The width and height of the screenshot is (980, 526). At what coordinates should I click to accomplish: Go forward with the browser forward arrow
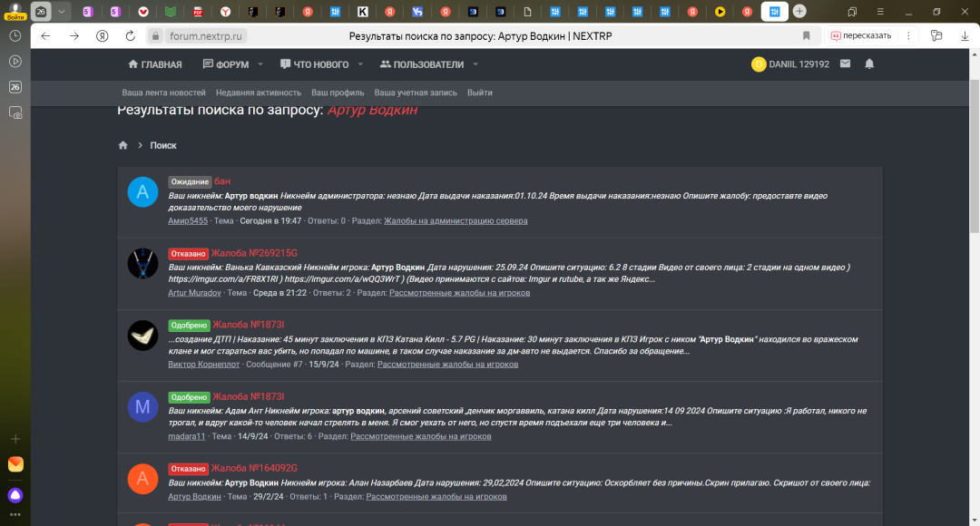point(74,36)
